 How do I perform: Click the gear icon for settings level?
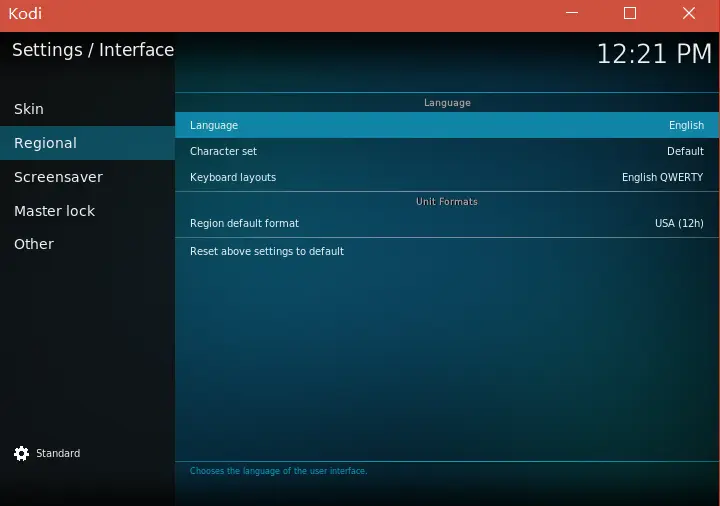[x=22, y=454]
